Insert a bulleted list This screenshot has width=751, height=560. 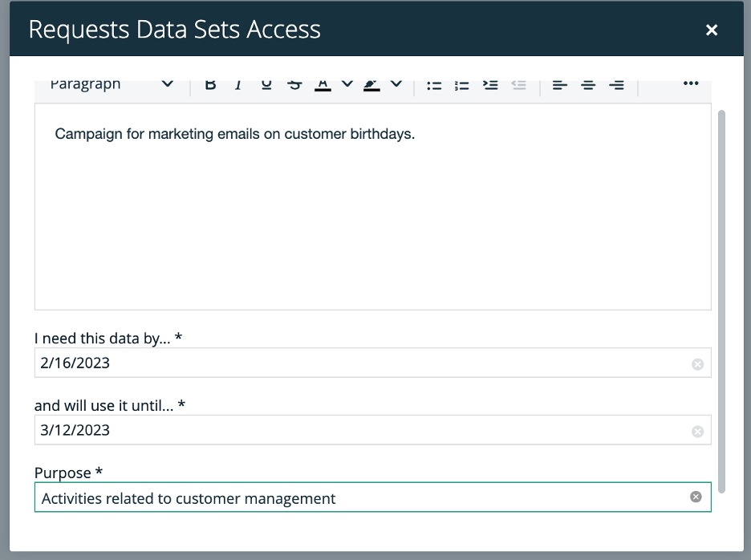coord(434,85)
